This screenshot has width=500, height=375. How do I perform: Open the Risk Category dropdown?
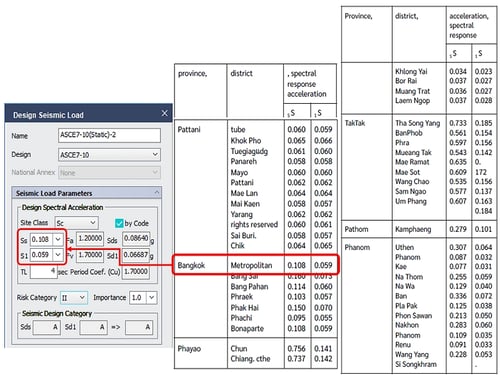coord(74,298)
